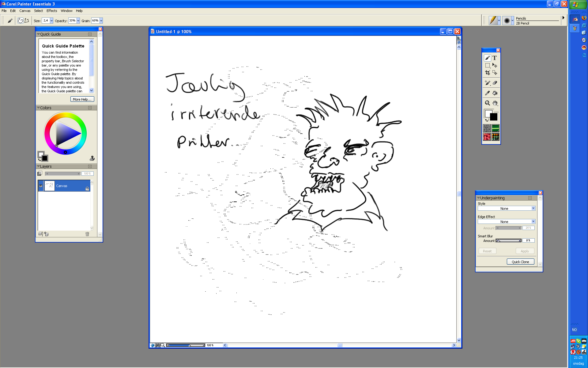Activate the Magnifier zoom tool
Viewport: 588px width, 368px height.
tap(487, 103)
